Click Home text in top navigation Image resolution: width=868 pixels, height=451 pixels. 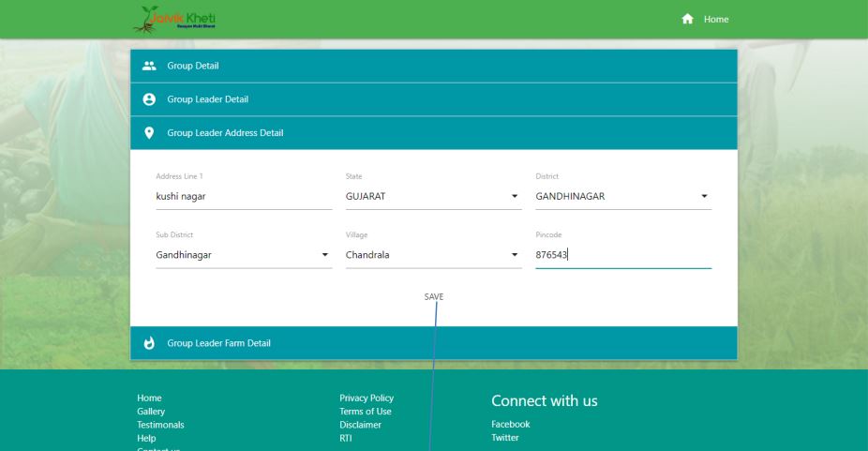tap(716, 20)
